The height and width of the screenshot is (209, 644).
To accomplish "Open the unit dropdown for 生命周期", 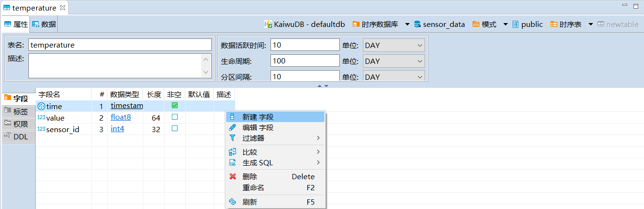I will point(394,61).
